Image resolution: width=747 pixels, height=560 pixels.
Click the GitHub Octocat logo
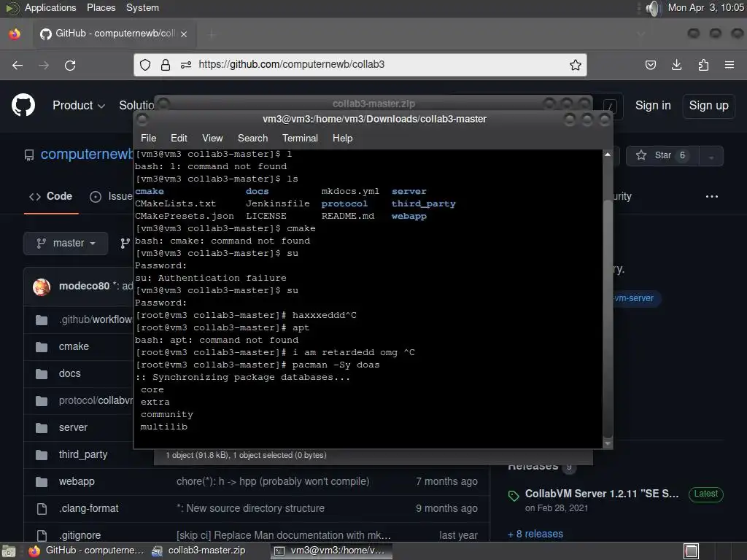23,105
